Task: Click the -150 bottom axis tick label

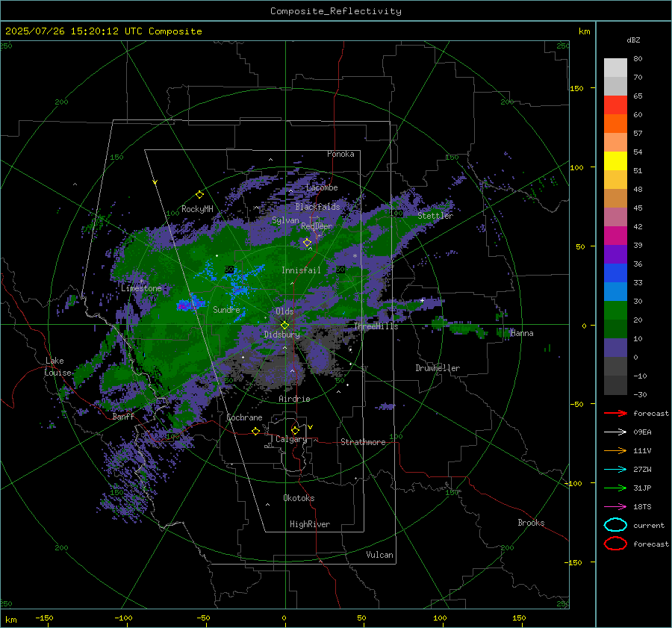Action: pyautogui.click(x=44, y=618)
